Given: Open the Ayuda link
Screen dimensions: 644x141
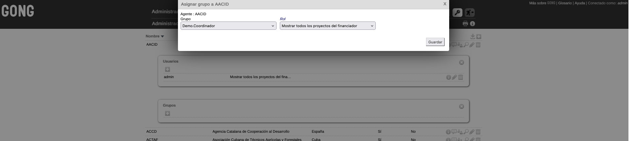Looking at the screenshot, I should click(580, 3).
